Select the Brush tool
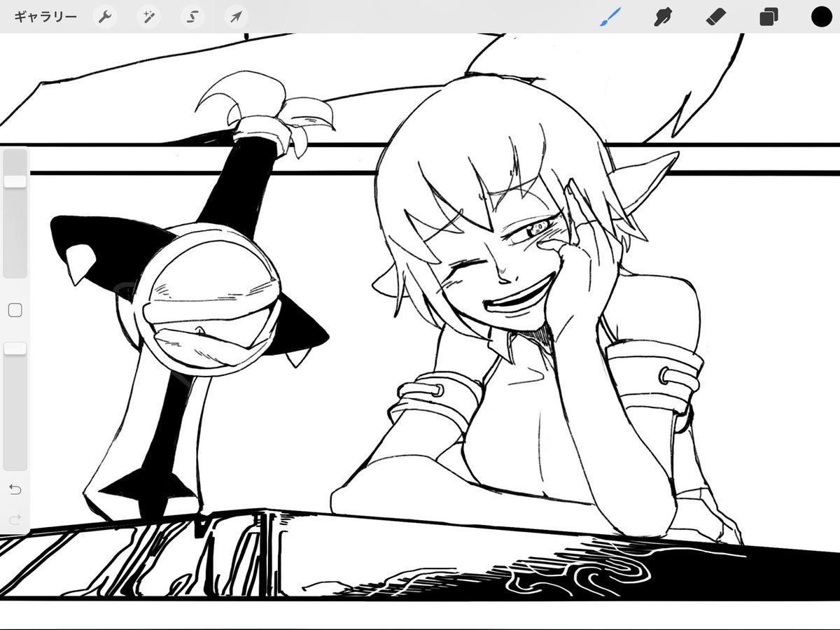Image resolution: width=840 pixels, height=630 pixels. (x=612, y=17)
